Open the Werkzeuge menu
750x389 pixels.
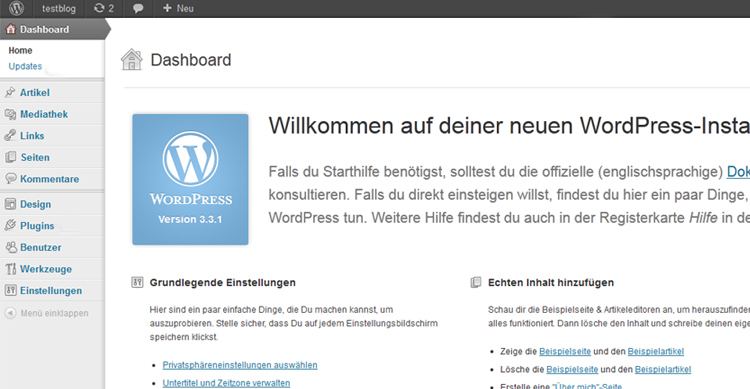pyautogui.click(x=46, y=269)
